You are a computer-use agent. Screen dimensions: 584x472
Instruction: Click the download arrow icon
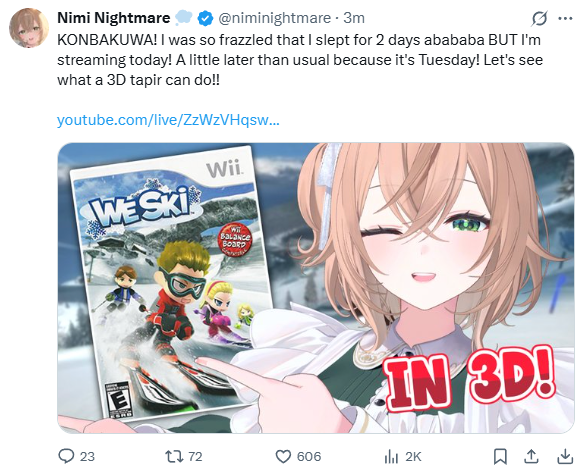565,456
